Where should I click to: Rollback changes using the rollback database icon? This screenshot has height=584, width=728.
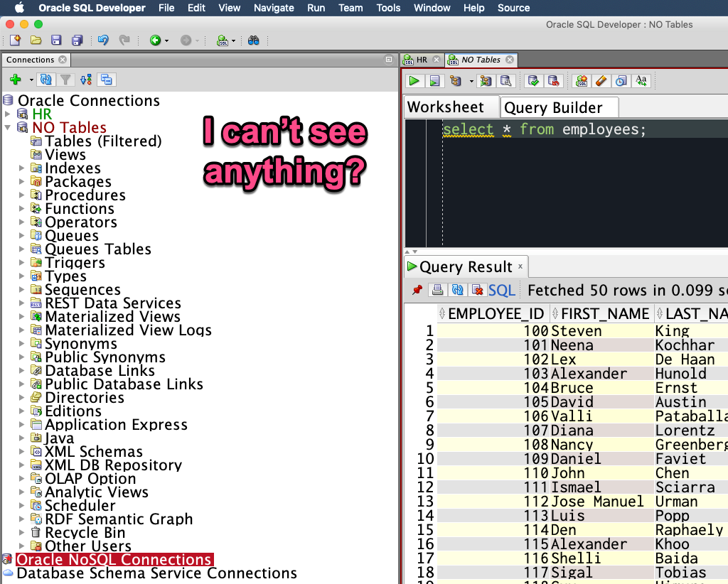click(x=552, y=81)
